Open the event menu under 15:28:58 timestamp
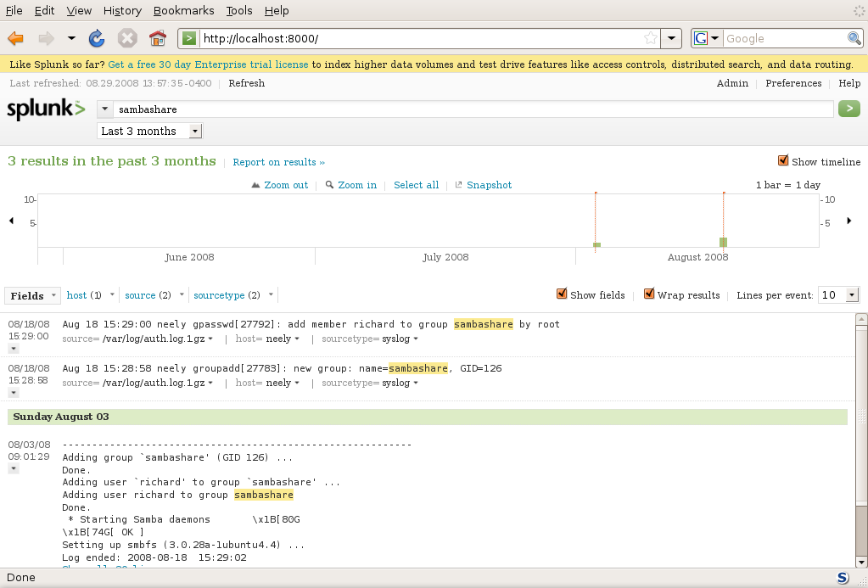 click(x=14, y=393)
